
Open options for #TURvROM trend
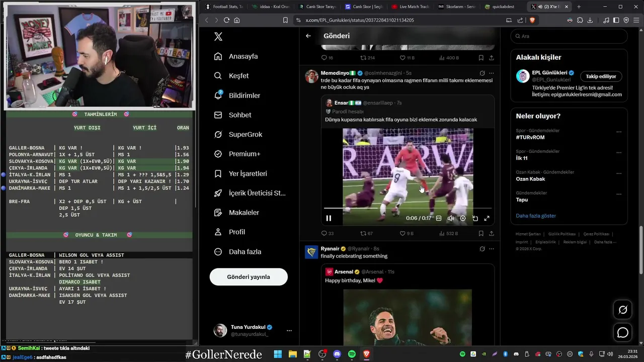coord(619,132)
